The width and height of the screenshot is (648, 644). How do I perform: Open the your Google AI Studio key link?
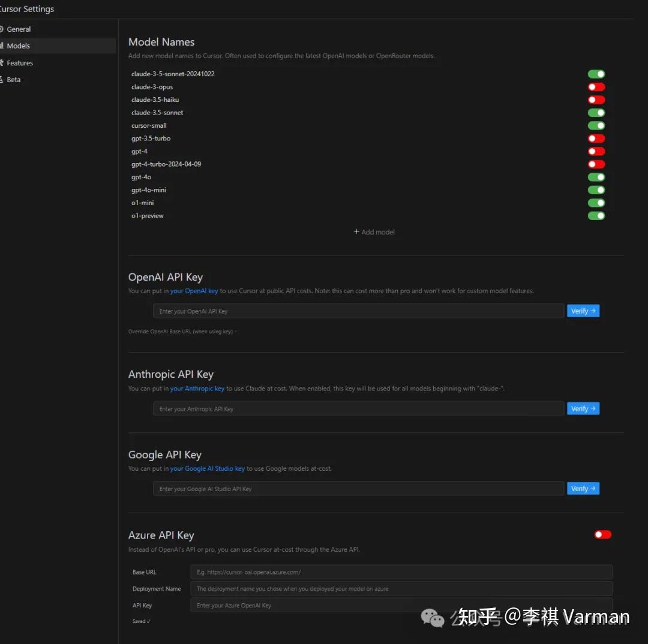207,468
